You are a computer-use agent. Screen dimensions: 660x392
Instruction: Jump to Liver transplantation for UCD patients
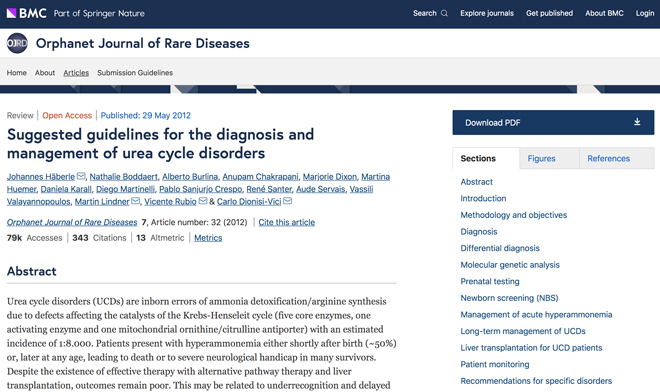[x=531, y=348]
